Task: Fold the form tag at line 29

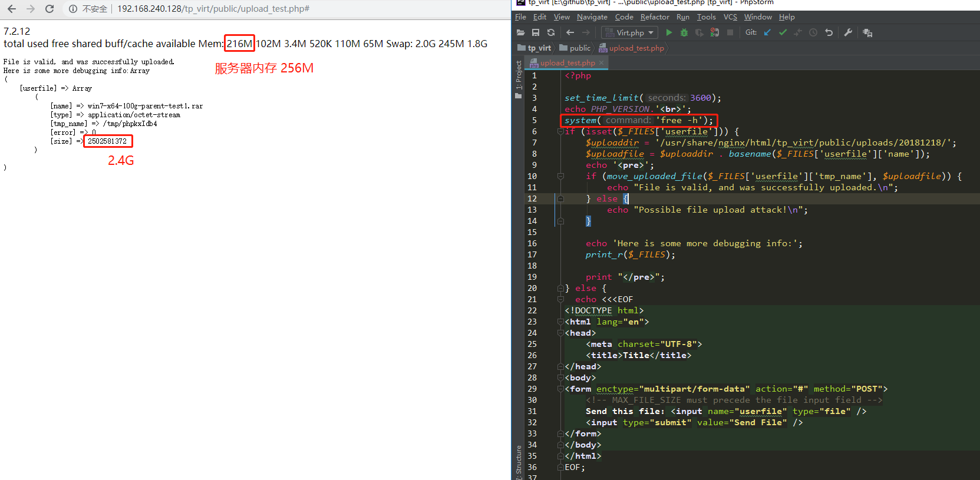Action: click(560, 389)
